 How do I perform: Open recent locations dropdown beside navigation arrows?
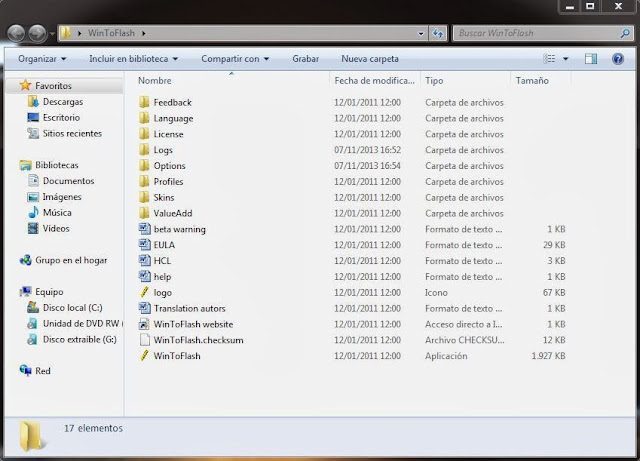[52, 33]
